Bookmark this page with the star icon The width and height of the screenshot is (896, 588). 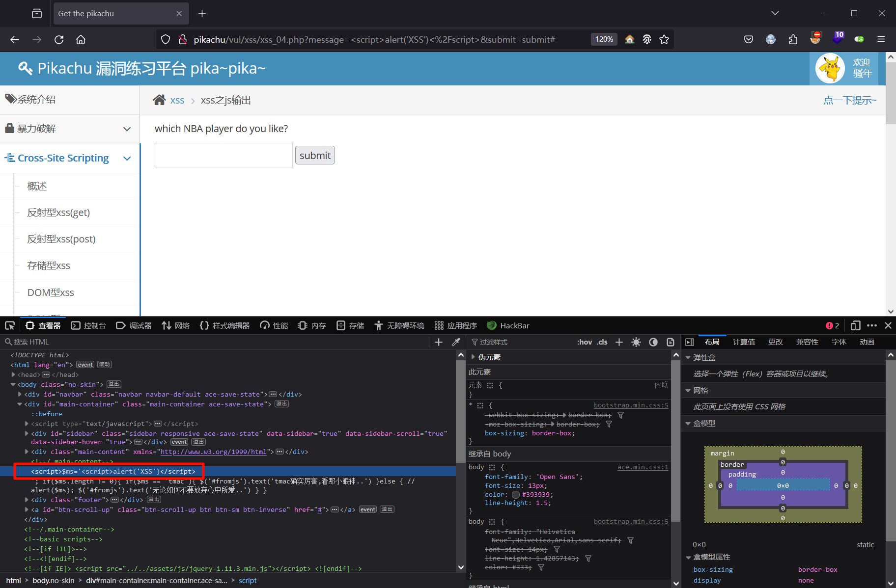coord(664,39)
